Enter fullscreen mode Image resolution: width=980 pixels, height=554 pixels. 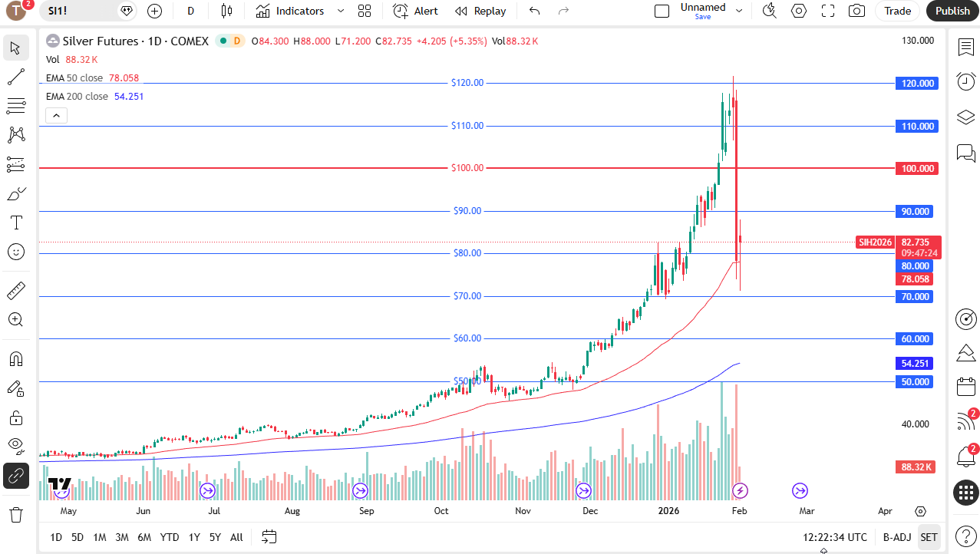tap(828, 11)
